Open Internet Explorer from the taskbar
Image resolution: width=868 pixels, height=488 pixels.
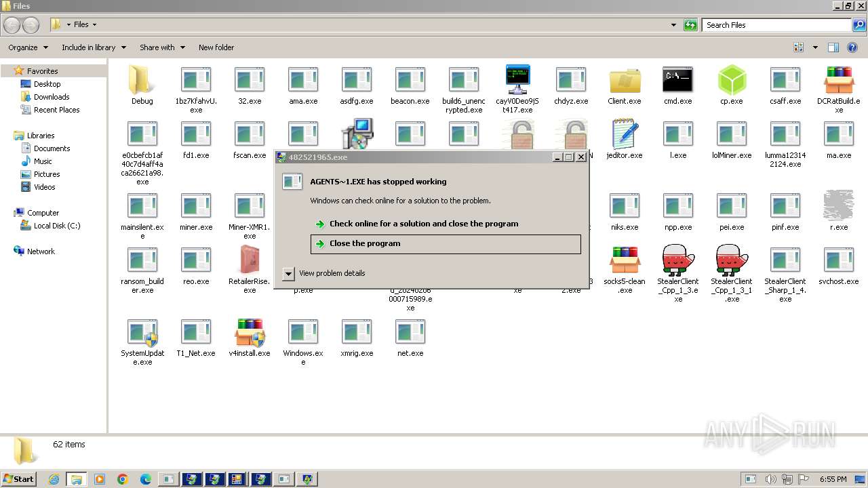54,479
